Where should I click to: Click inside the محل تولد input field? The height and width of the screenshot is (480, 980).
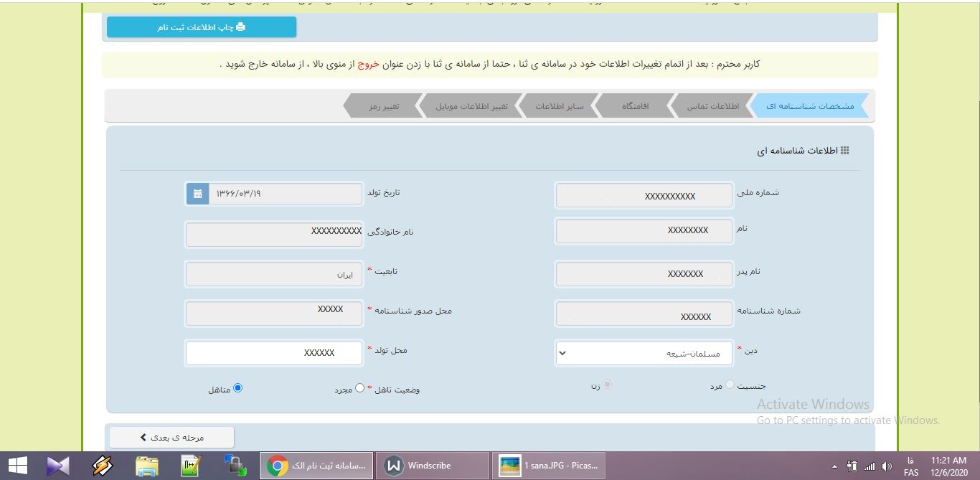pos(274,352)
